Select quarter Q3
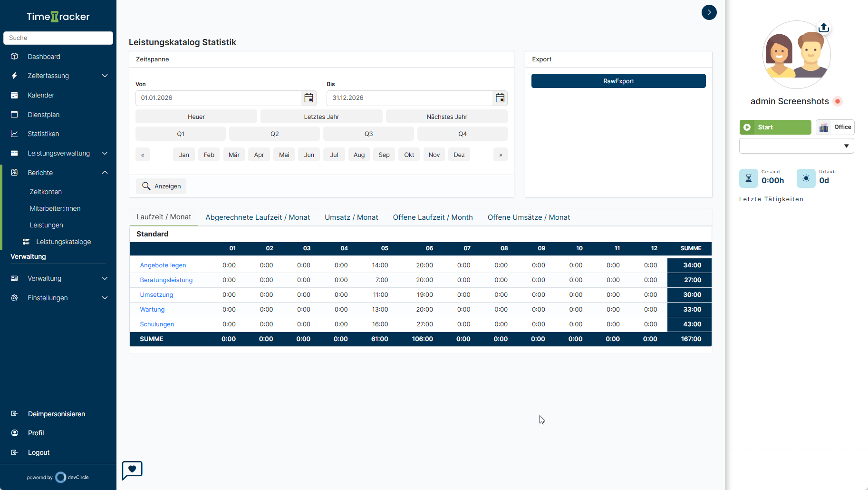868x490 pixels. (368, 134)
